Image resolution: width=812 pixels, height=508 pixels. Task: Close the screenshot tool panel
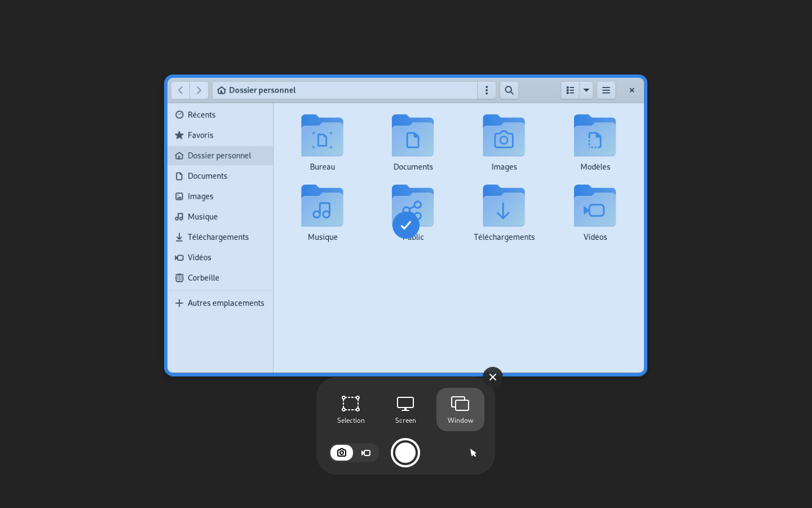coord(493,377)
